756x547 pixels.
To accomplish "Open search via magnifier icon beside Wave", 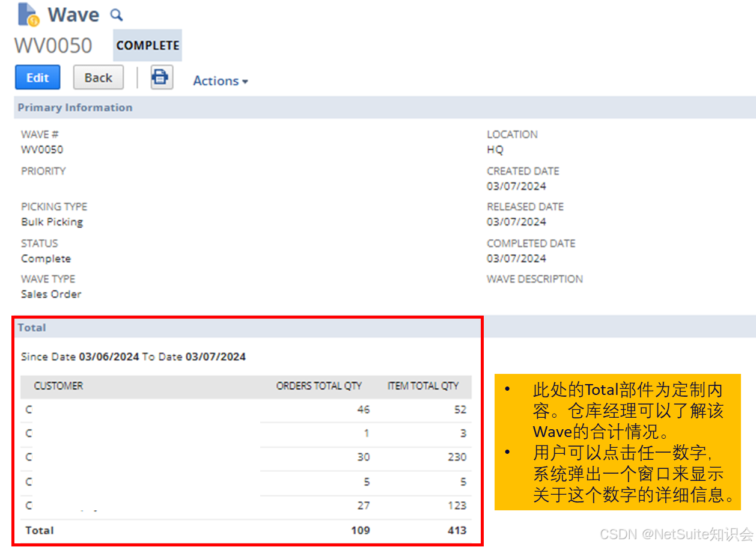I will (117, 15).
